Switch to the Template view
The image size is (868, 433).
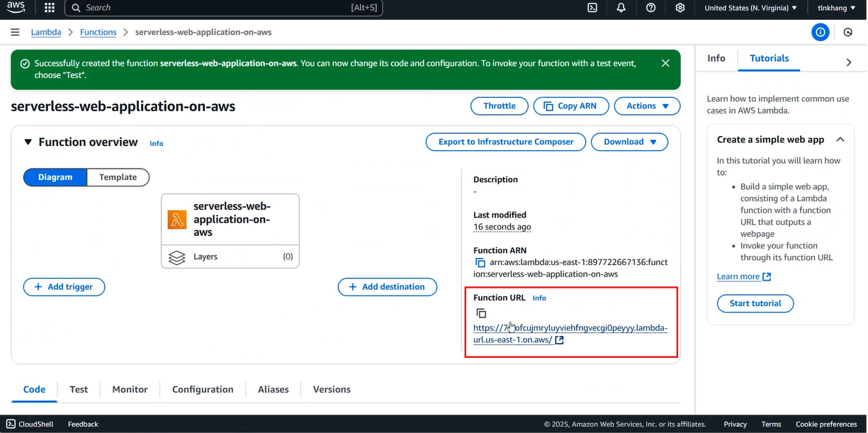(x=118, y=177)
